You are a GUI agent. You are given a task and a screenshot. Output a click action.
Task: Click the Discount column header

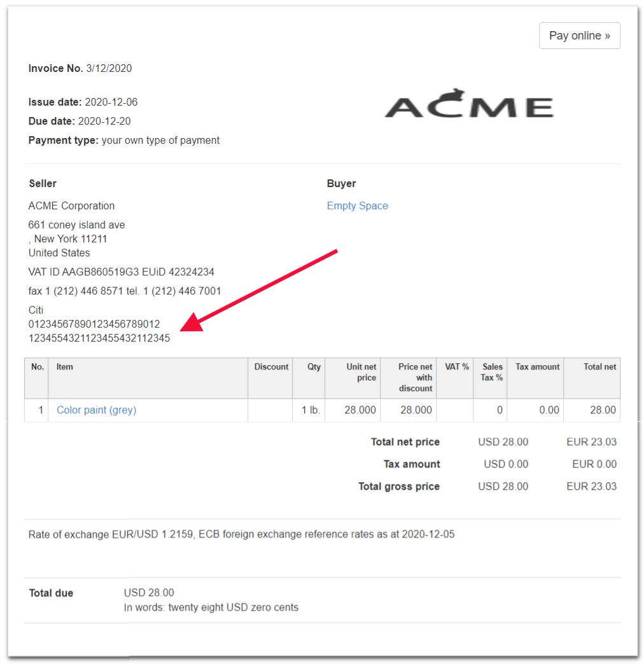tap(271, 367)
